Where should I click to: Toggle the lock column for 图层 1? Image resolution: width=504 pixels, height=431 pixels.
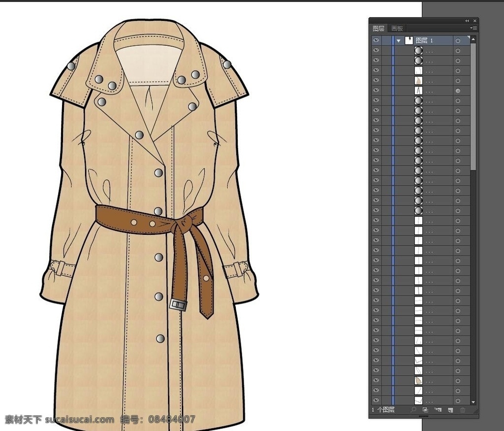tap(386, 40)
